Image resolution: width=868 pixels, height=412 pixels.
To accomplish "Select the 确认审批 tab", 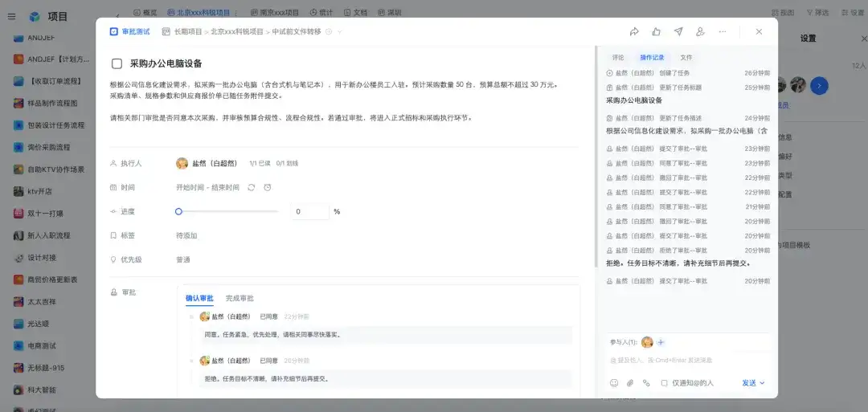I will (199, 298).
